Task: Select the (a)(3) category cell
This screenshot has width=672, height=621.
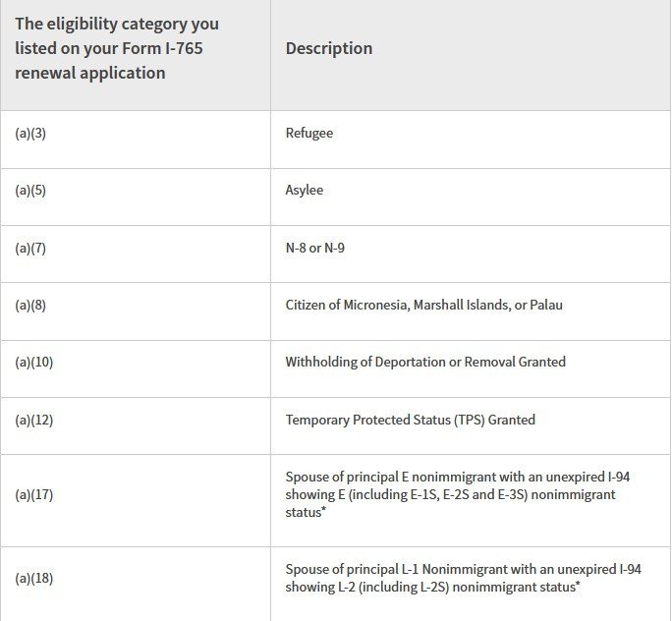Action: coord(30,133)
